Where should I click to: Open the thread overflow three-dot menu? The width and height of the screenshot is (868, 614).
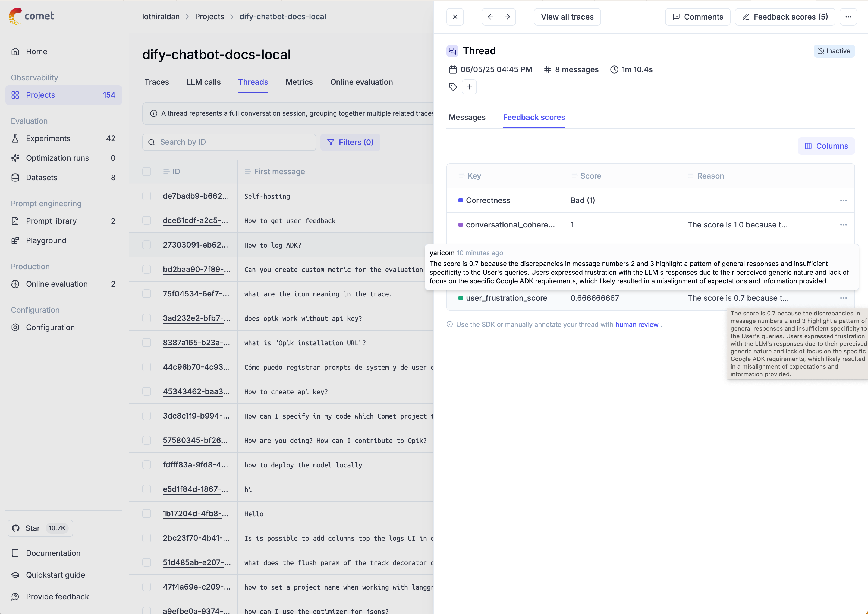coord(849,17)
